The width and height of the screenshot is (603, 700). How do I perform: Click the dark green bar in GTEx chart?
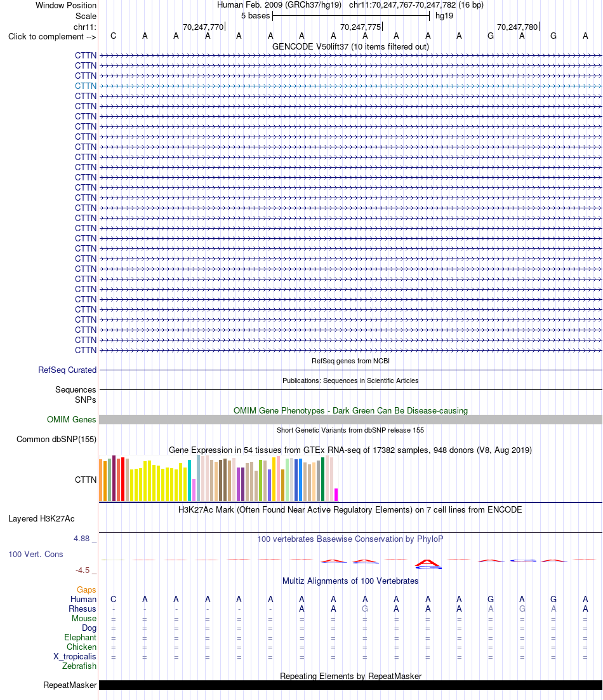click(322, 478)
